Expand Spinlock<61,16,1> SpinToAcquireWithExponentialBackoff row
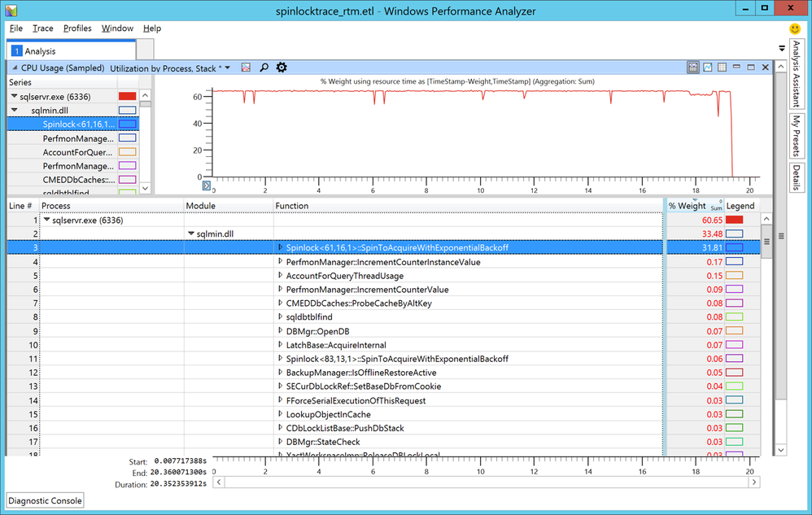This screenshot has width=812, height=515. coord(280,247)
